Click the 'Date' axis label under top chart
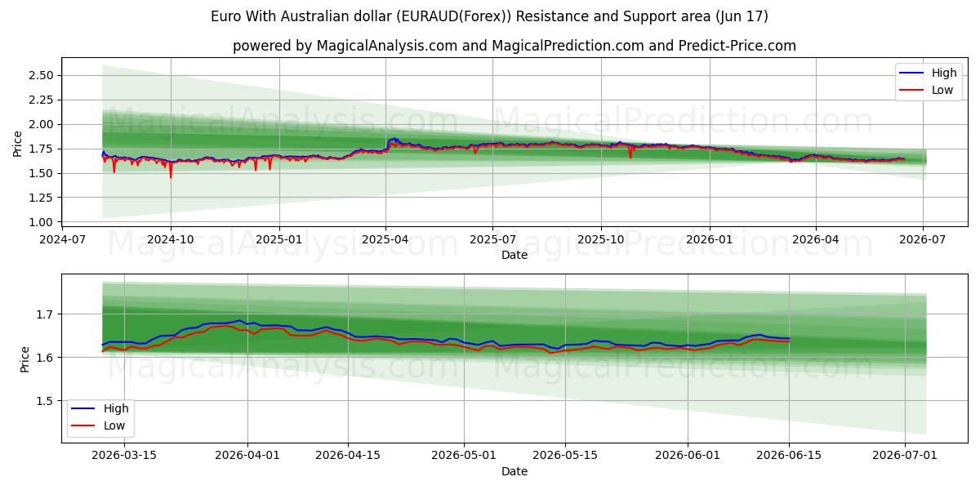The width and height of the screenshot is (980, 490). (x=514, y=255)
